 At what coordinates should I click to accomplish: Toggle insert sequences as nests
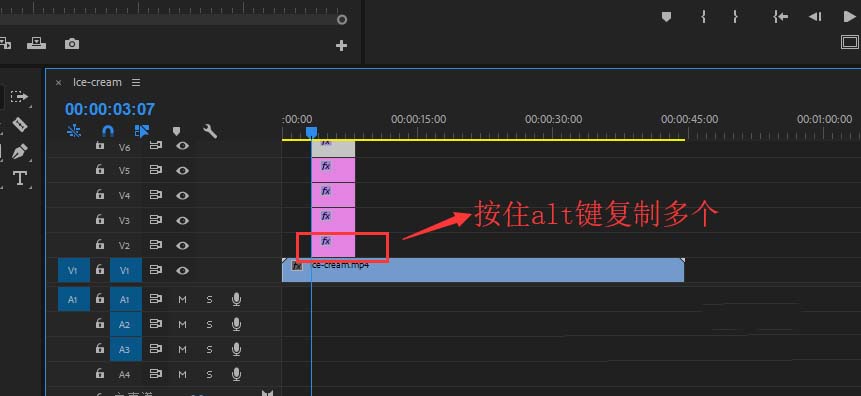coord(74,131)
